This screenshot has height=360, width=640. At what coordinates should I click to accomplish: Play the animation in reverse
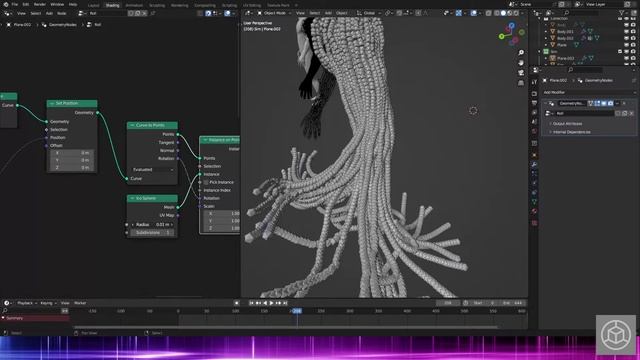[x=265, y=303]
